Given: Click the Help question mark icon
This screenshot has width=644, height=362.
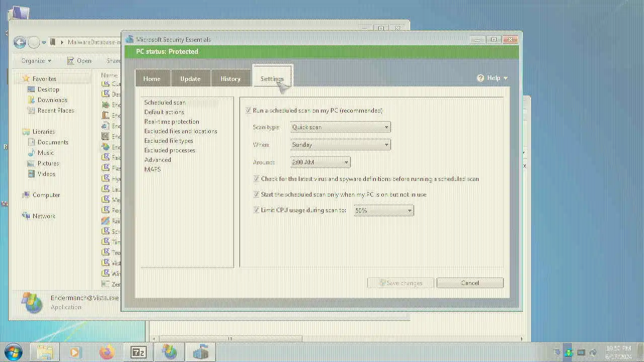Looking at the screenshot, I should pyautogui.click(x=480, y=78).
